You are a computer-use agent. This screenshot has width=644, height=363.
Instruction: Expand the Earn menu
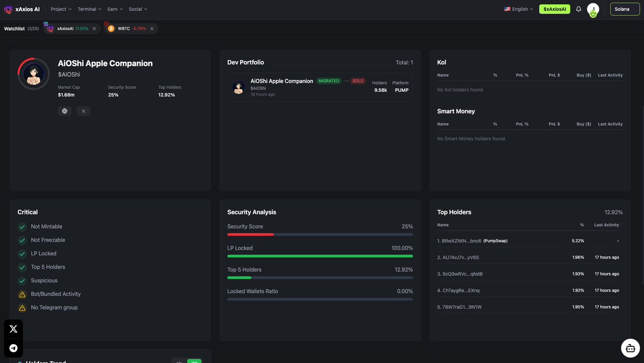[115, 9]
